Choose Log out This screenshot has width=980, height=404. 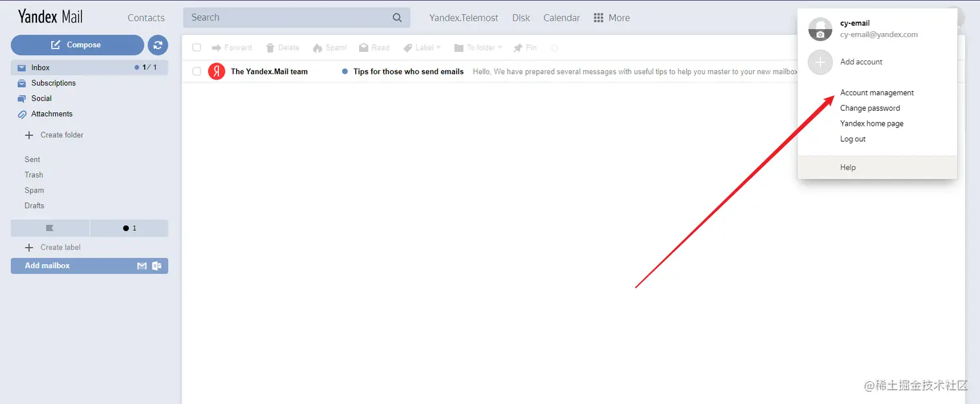click(x=853, y=139)
